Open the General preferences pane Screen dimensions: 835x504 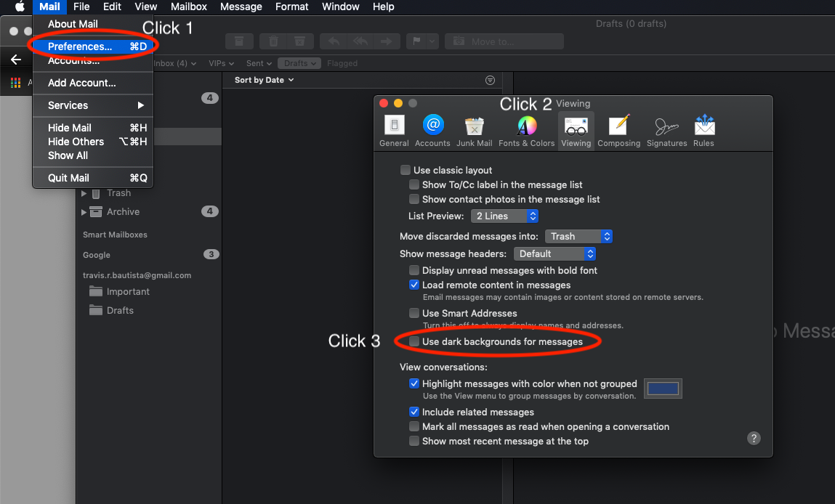[x=394, y=131]
